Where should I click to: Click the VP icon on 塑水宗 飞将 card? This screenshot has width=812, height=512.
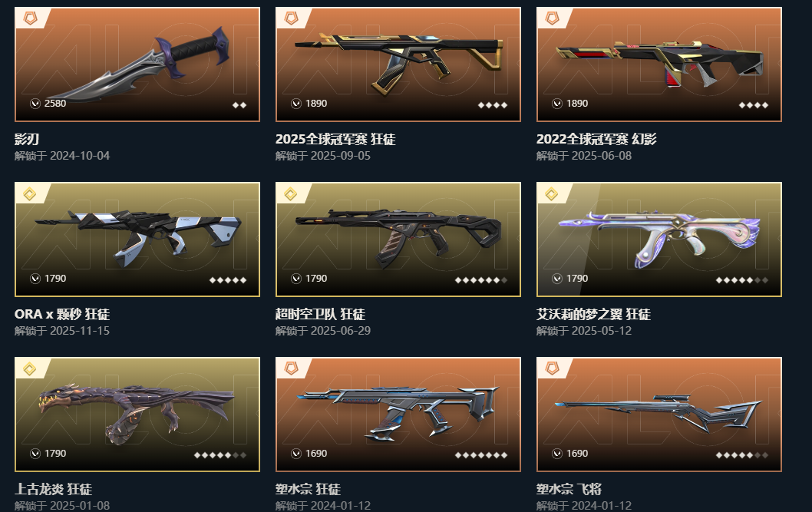point(557,454)
